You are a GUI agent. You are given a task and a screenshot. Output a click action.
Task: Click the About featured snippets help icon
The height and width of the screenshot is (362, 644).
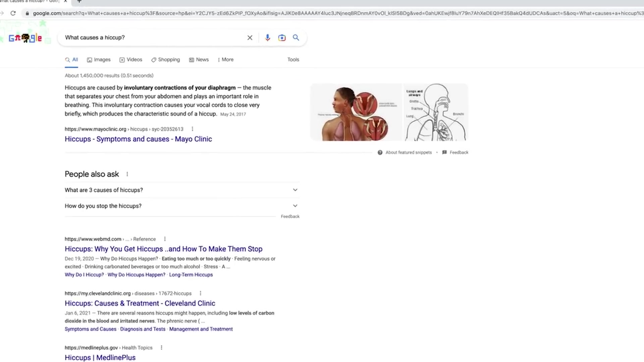pyautogui.click(x=380, y=153)
